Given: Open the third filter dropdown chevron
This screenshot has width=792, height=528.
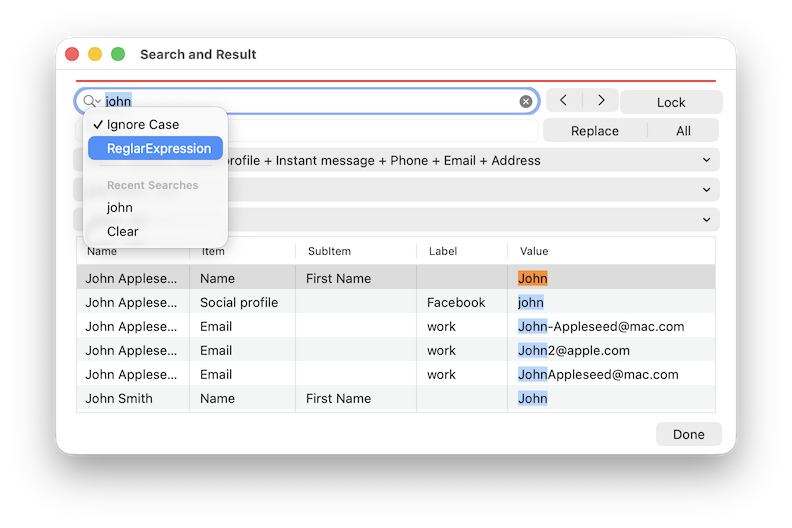Looking at the screenshot, I should tap(706, 220).
